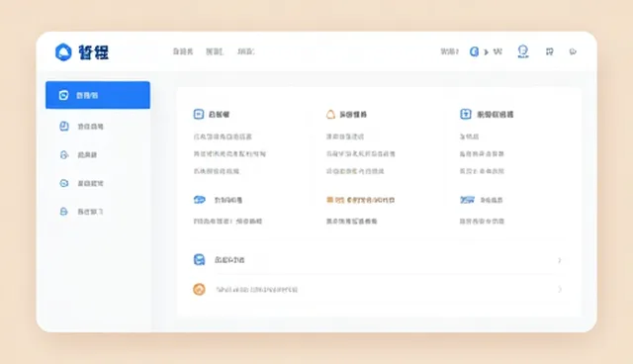Click the blue square header icon in the first card

pyautogui.click(x=198, y=114)
